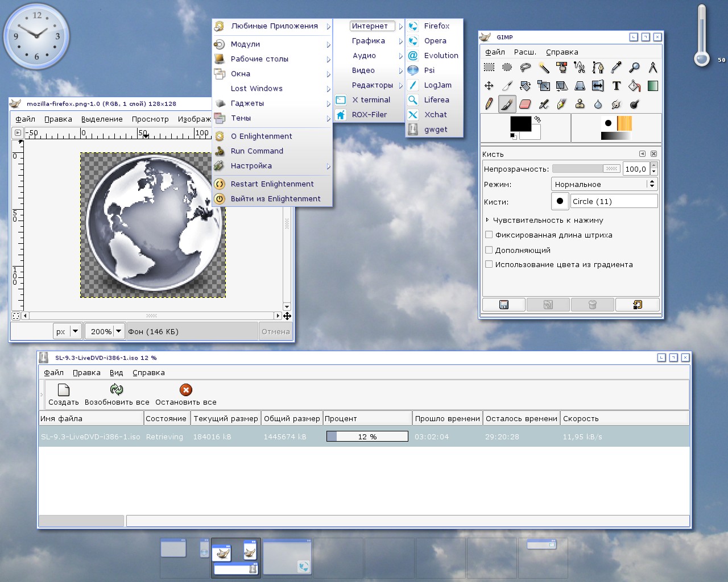Click 'Остановить все' toolbar button
The width and height of the screenshot is (728, 582).
[186, 394]
